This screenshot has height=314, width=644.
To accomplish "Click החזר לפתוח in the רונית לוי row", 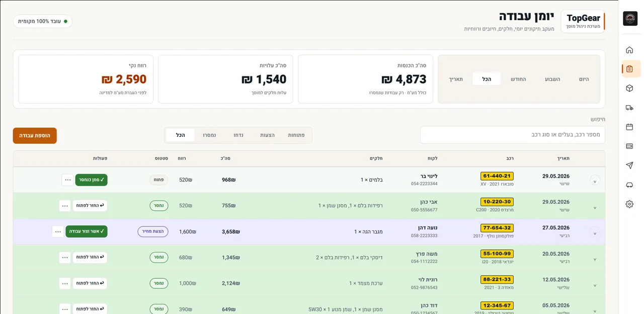I will click(90, 283).
